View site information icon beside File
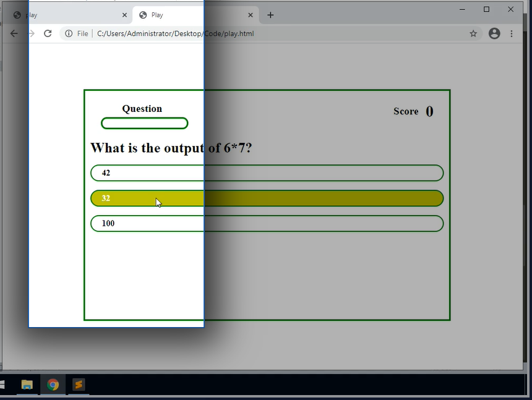Viewport: 532px width, 400px height. (x=69, y=33)
